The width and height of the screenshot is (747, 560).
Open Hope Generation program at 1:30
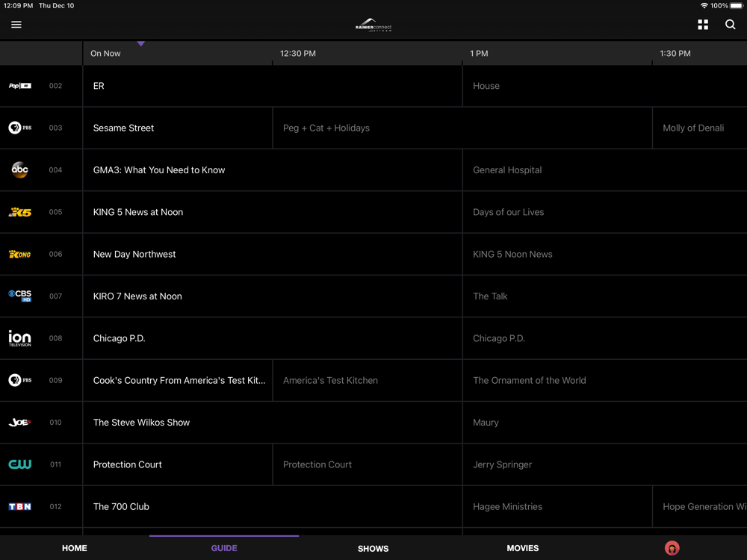pos(699,506)
